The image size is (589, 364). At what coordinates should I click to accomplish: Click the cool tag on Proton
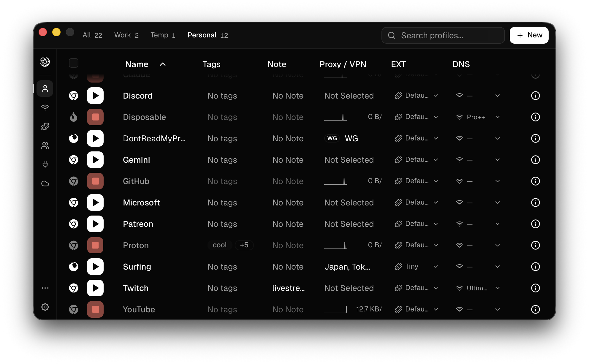tap(220, 245)
